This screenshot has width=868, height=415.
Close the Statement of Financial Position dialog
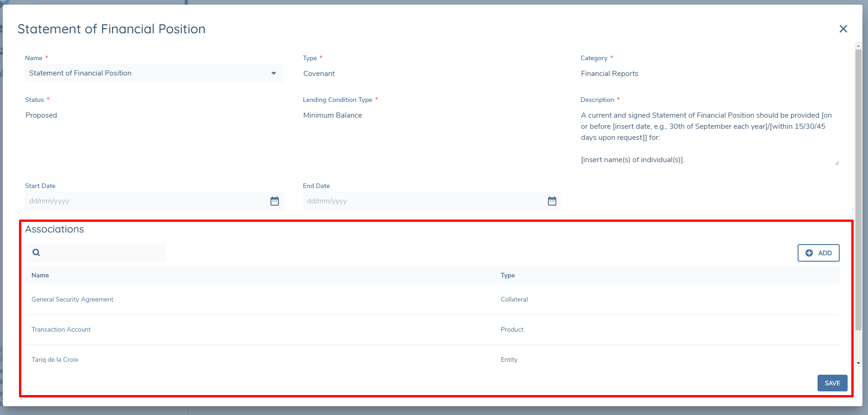843,29
